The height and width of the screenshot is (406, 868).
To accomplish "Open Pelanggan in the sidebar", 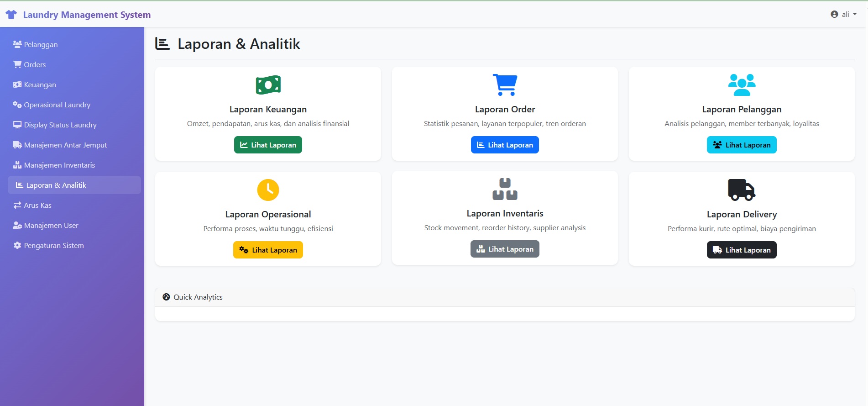I will point(41,45).
